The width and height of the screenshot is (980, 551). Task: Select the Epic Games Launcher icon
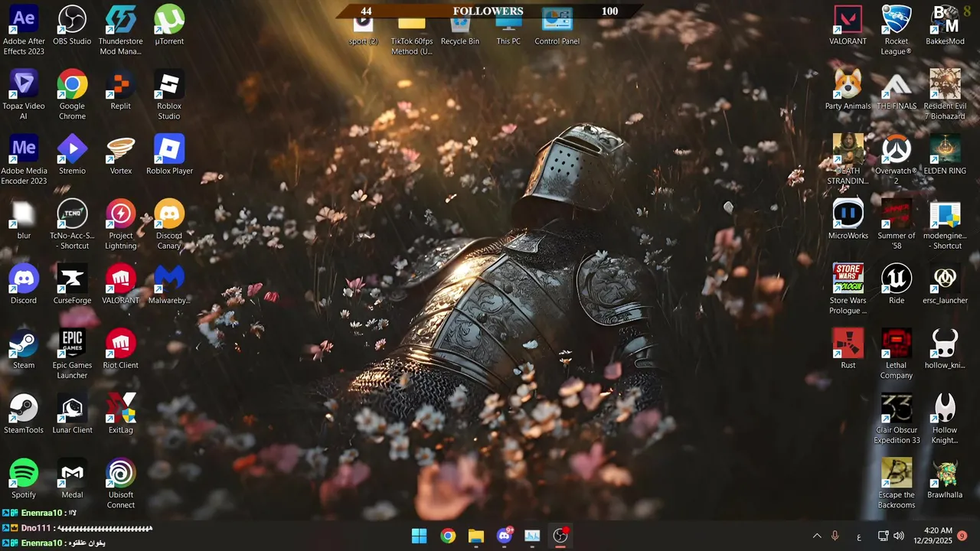click(x=72, y=354)
